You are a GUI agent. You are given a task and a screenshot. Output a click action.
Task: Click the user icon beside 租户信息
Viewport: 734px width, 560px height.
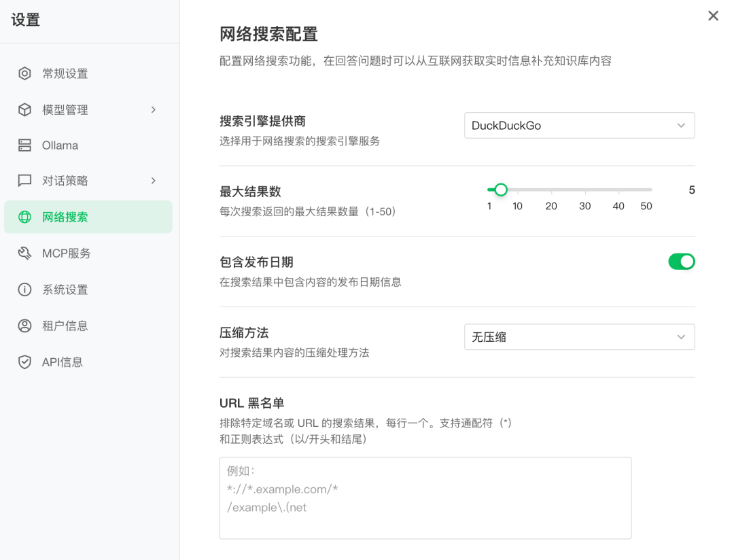coord(24,326)
